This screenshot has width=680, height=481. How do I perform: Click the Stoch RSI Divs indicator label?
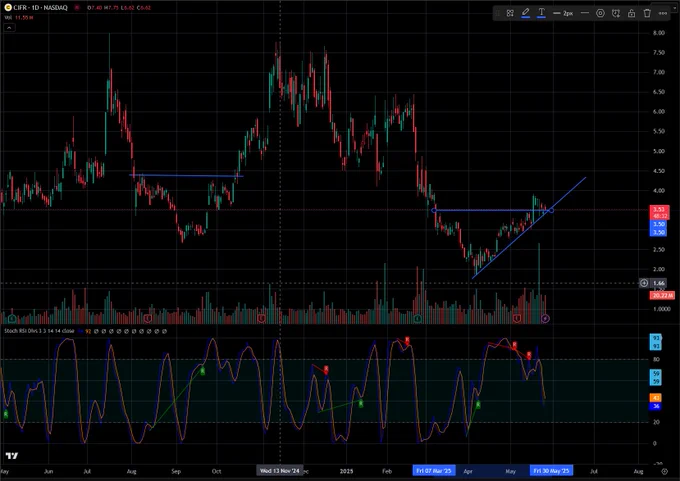coord(39,331)
